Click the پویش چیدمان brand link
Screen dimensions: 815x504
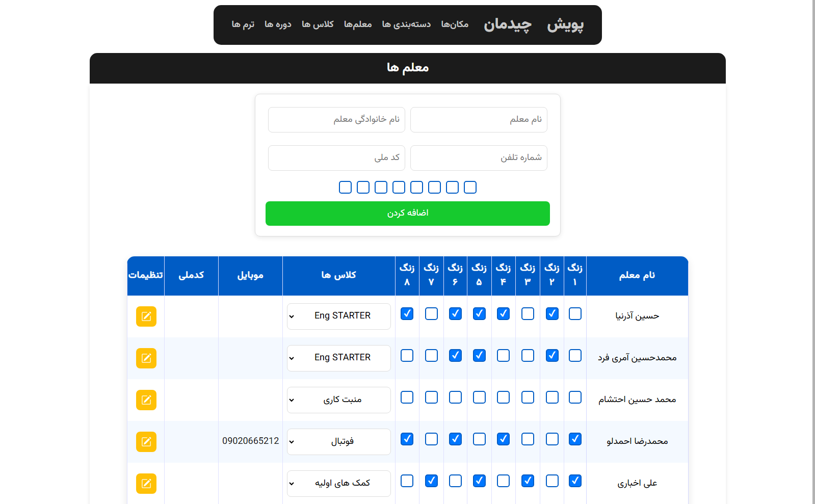tap(533, 24)
